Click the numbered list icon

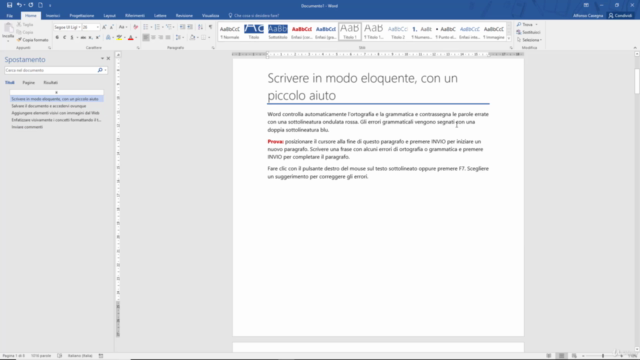pyautogui.click(x=157, y=27)
